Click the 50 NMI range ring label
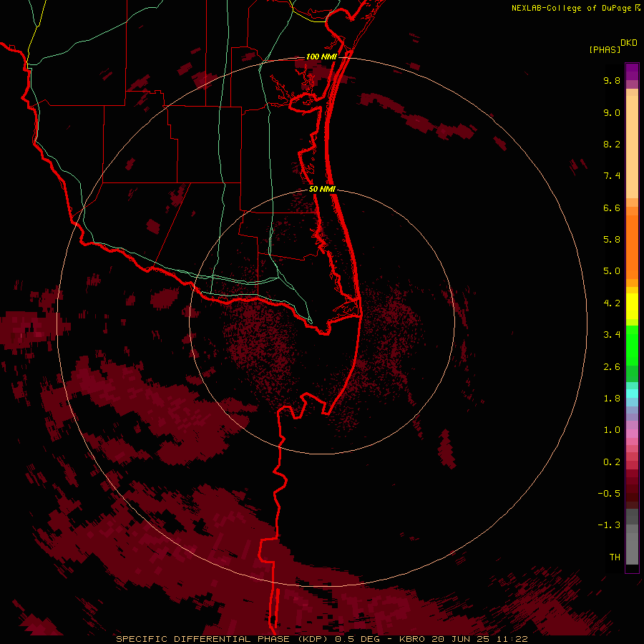This screenshot has width=644, height=644. point(322,189)
